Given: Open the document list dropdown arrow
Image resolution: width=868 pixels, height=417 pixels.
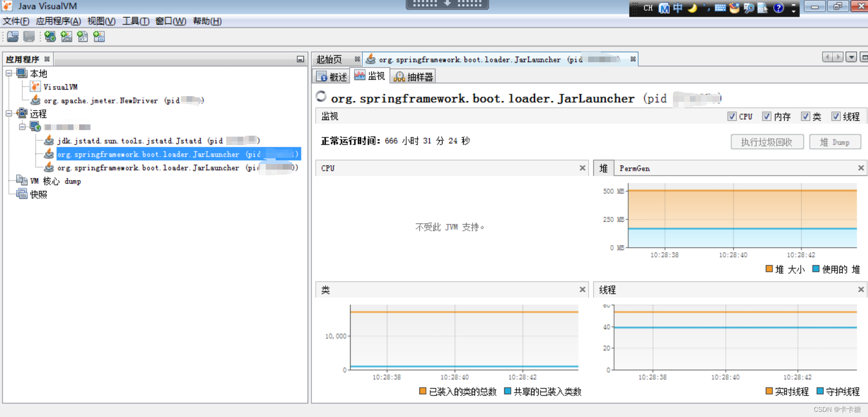Looking at the screenshot, I should pos(851,57).
